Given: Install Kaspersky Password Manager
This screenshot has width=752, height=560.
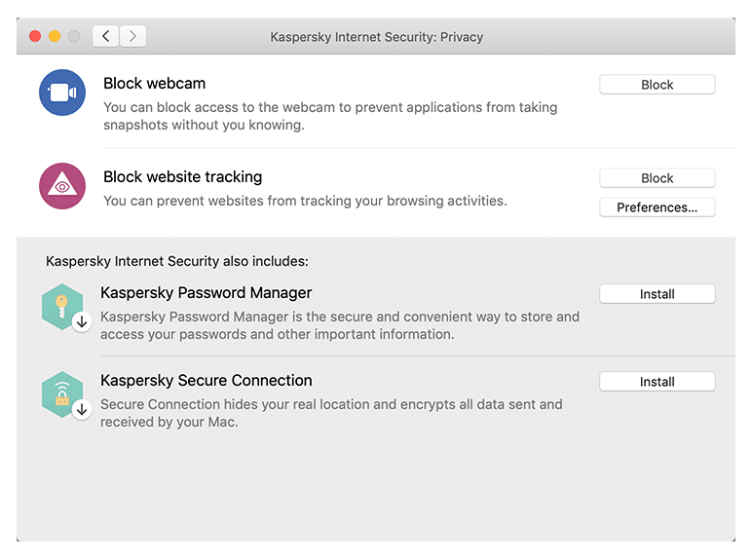Looking at the screenshot, I should pos(658,294).
